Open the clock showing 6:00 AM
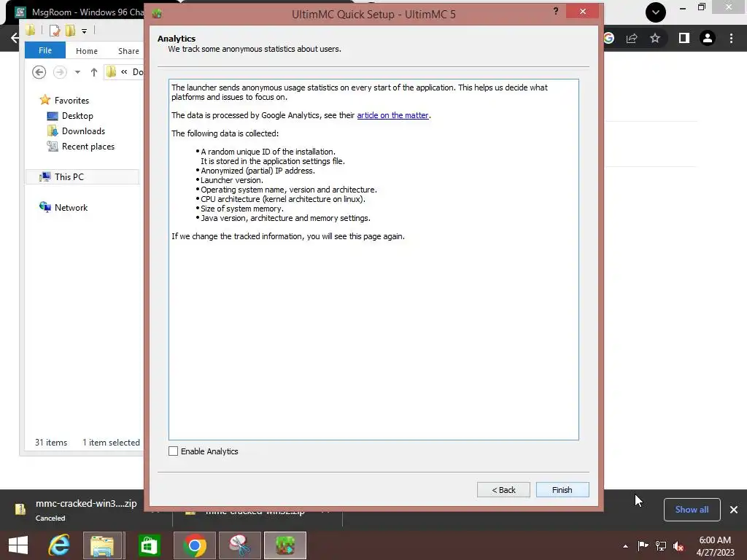Image resolution: width=747 pixels, height=560 pixels. [x=715, y=546]
